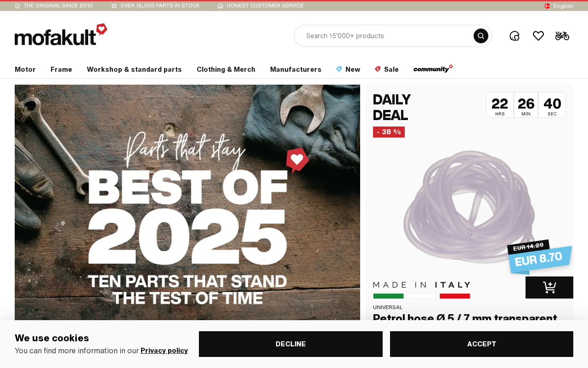Go to the New products page
This screenshot has width=588, height=368.
[x=348, y=69]
